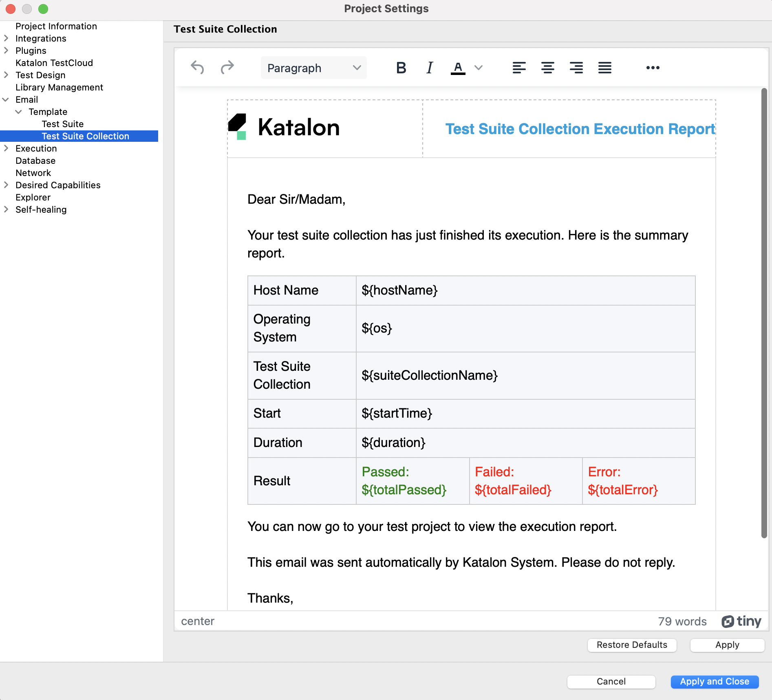The image size is (772, 700).
Task: Click the report title heading text
Action: pyautogui.click(x=580, y=129)
